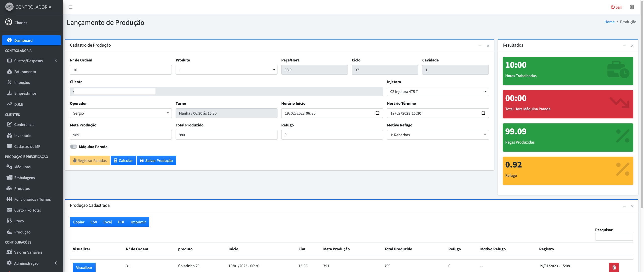Viewport: 644px width, 272px height.
Task: Open the calendar picker in Horário Inicio
Action: [x=377, y=113]
